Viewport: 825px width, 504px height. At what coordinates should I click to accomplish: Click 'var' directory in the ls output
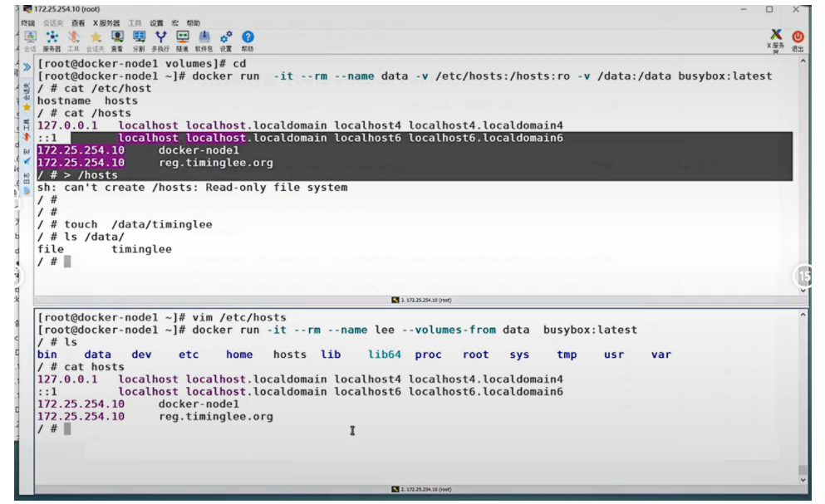(661, 355)
